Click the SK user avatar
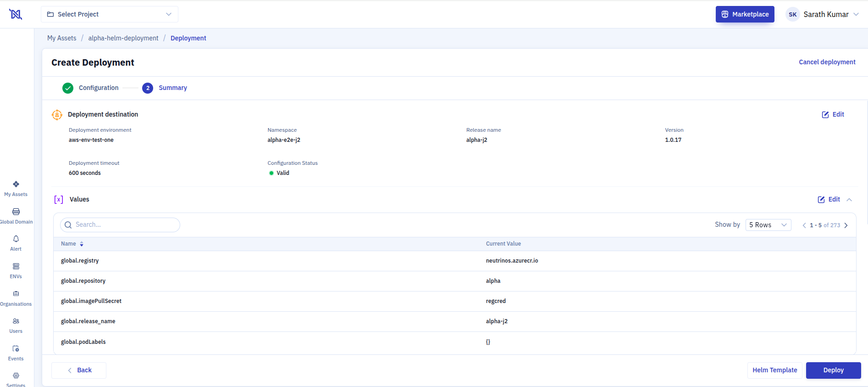Screen dimensions: 868x387 click(793, 14)
